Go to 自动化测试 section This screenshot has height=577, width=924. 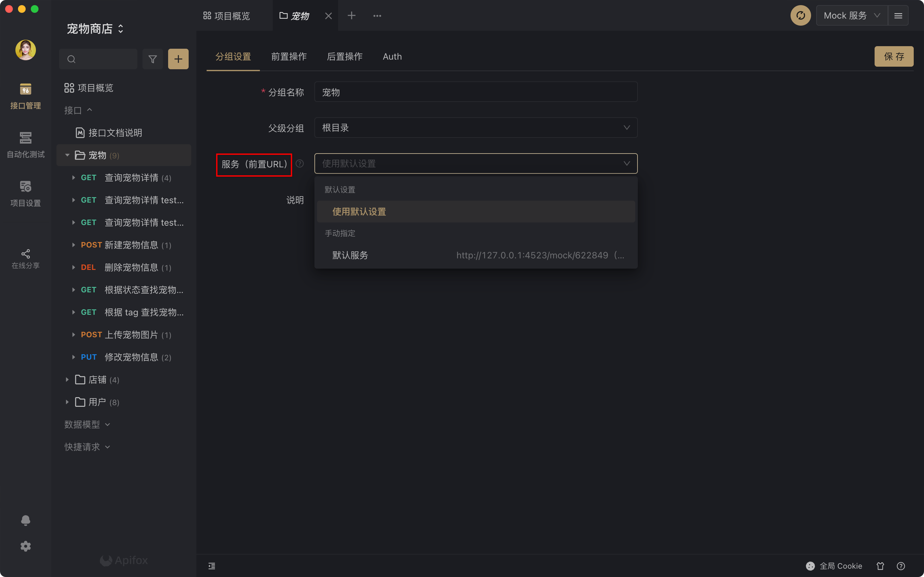26,145
